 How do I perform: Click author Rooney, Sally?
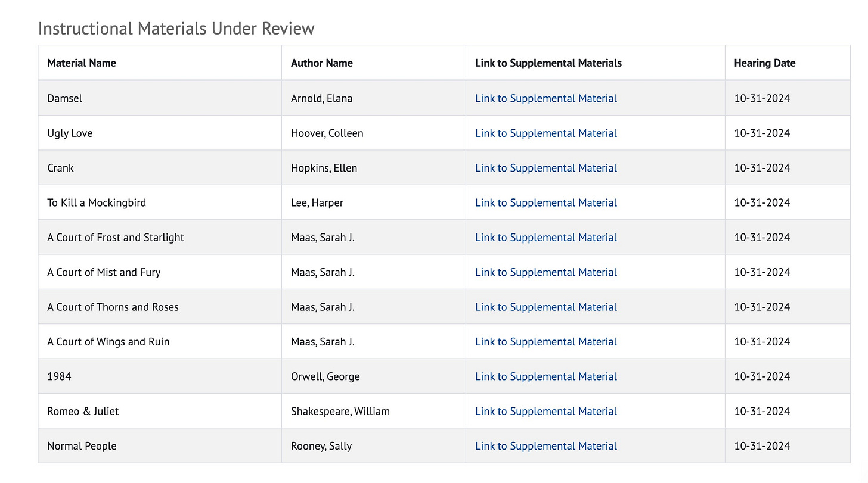coord(321,446)
